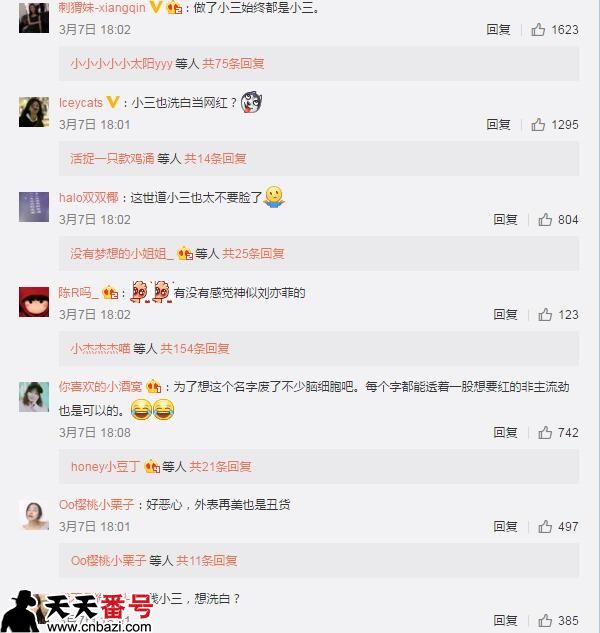This screenshot has height=633, width=600.
Task: Click thumbs-up icon beside 1295
Action: click(x=538, y=124)
